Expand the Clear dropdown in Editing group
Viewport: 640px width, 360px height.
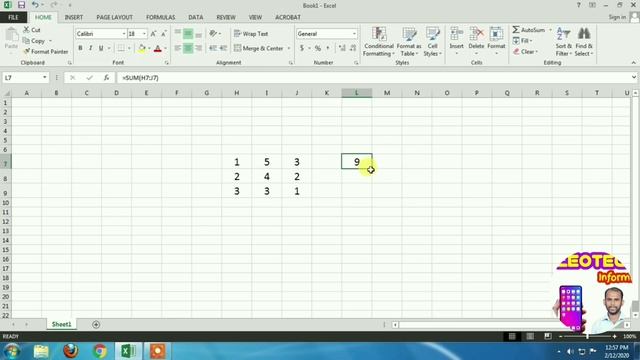click(537, 52)
